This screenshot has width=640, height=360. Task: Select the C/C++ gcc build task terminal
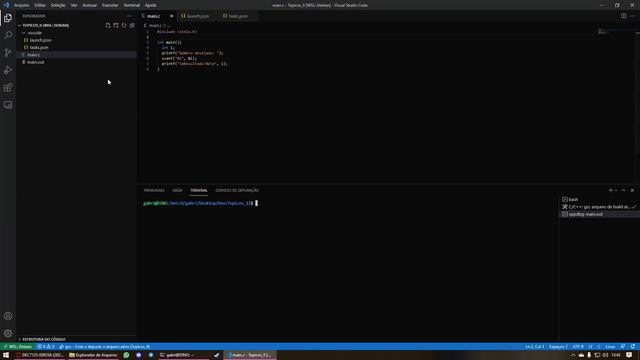pos(599,207)
